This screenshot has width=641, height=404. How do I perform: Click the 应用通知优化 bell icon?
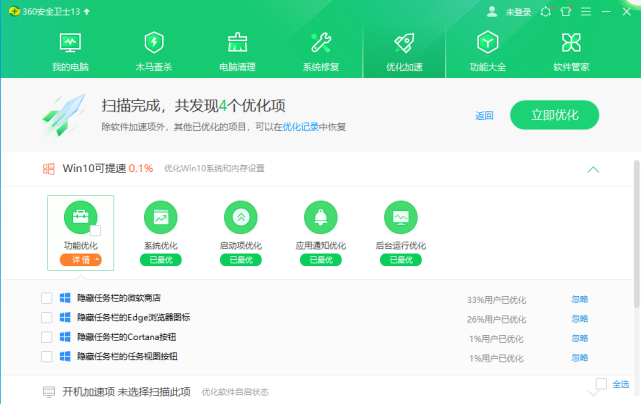click(x=321, y=217)
